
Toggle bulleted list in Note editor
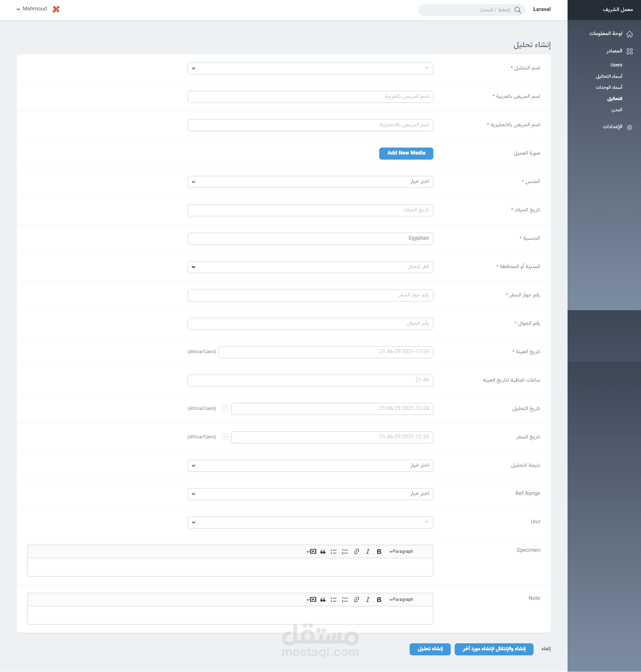click(x=334, y=600)
